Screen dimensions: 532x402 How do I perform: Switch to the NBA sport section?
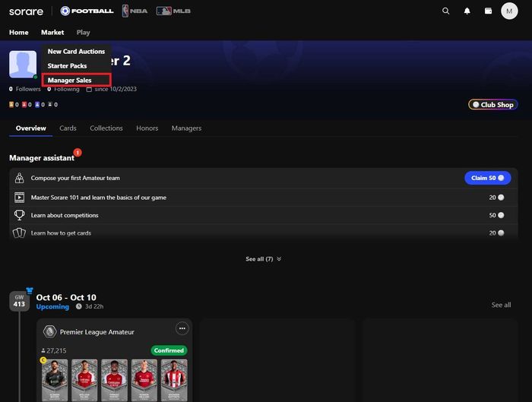tap(135, 11)
